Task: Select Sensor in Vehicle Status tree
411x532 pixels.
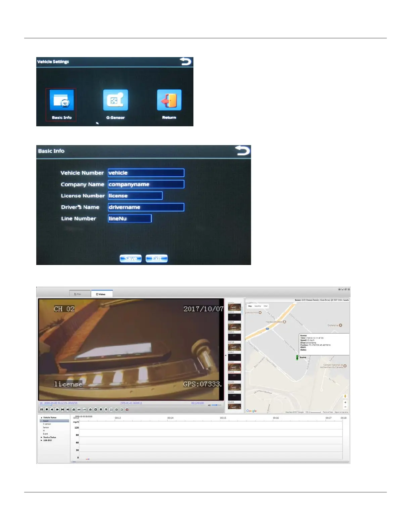Action: pos(46,427)
